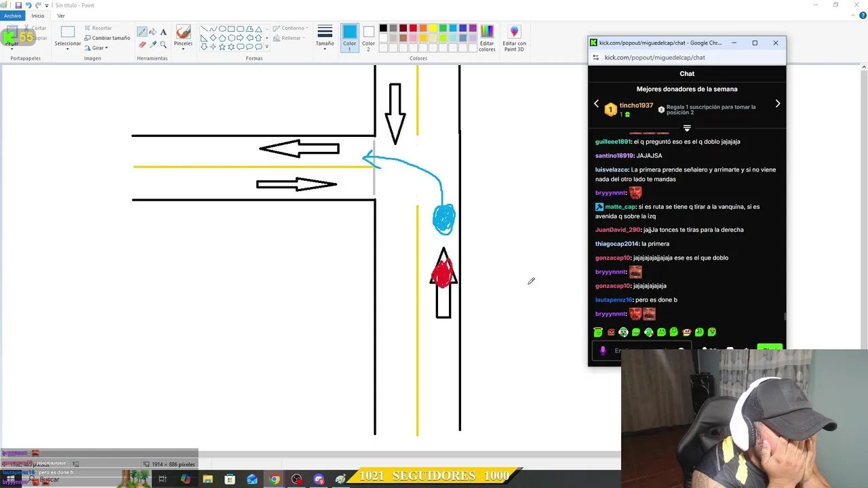Pick the purple color swatch

(x=473, y=28)
